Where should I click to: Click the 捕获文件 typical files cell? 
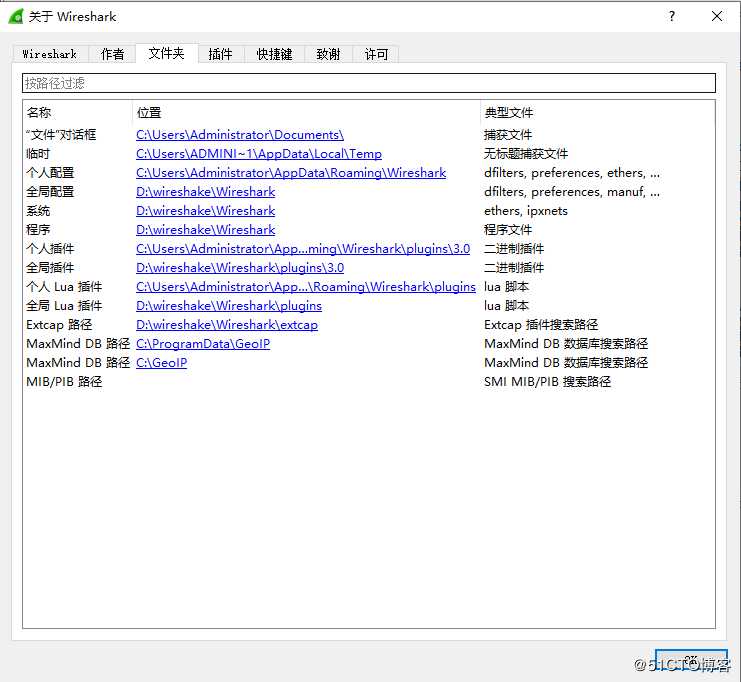[508, 135]
